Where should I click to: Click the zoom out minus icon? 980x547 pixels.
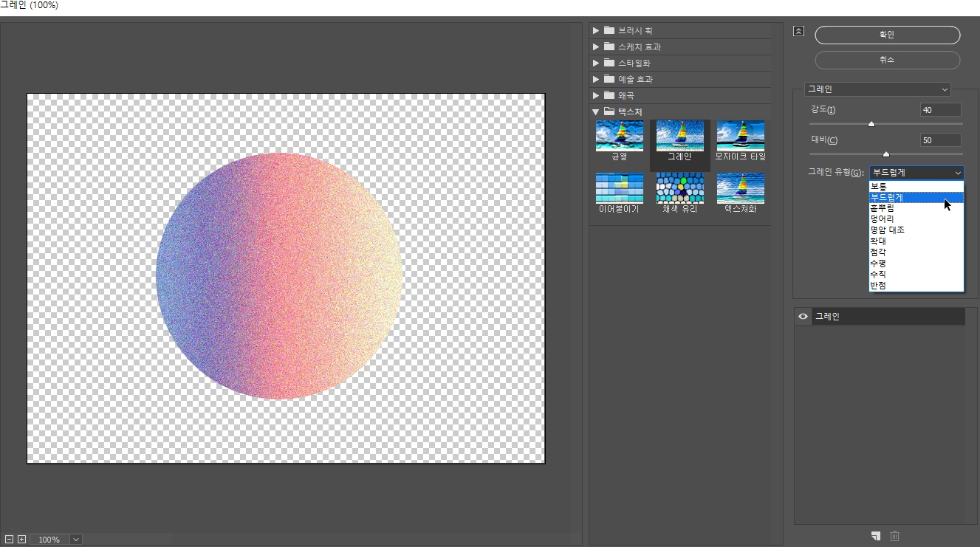pyautogui.click(x=8, y=540)
